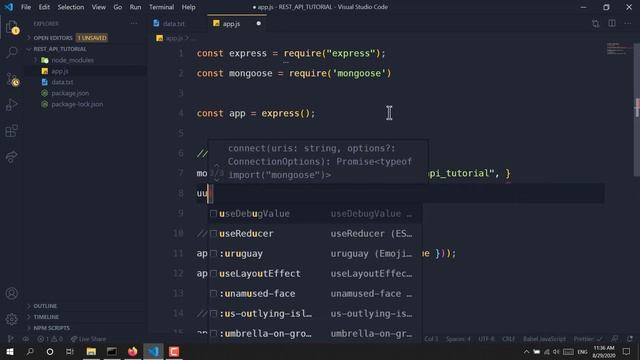Open Firefox from the taskbar
Viewport: 640px width, 360px height.
click(x=132, y=351)
